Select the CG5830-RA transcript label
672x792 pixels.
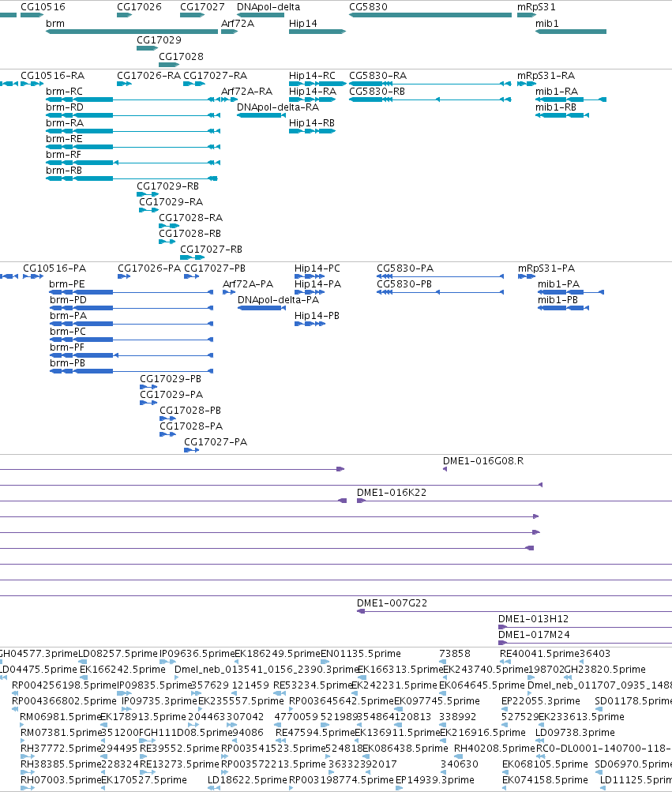(x=378, y=76)
